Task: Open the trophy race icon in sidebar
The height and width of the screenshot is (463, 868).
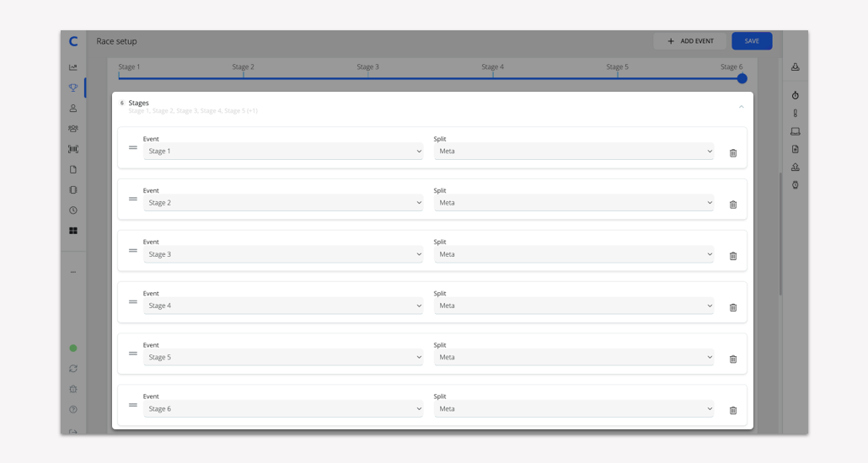Action: click(x=73, y=88)
